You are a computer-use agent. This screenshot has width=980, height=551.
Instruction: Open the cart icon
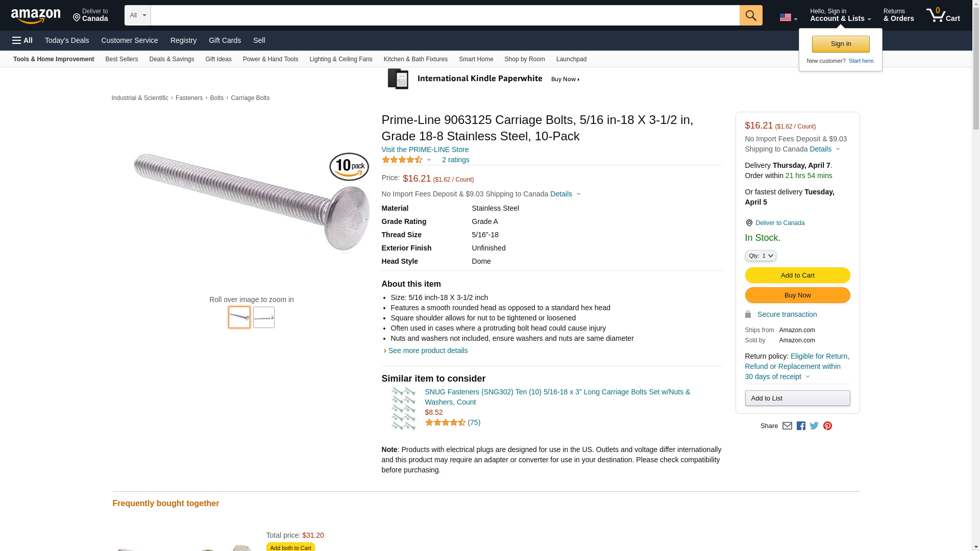coord(943,15)
